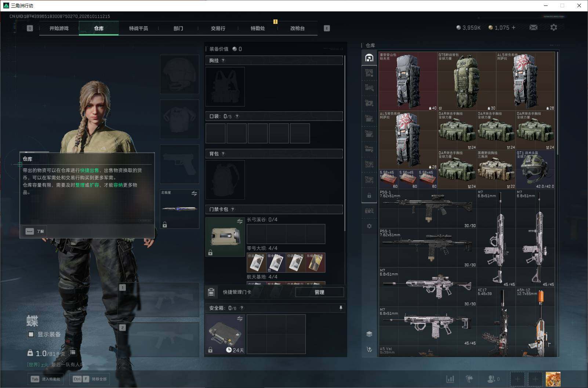The height and width of the screenshot is (388, 588).
Task: Switch to the 开始游戏 tab
Action: pos(59,28)
